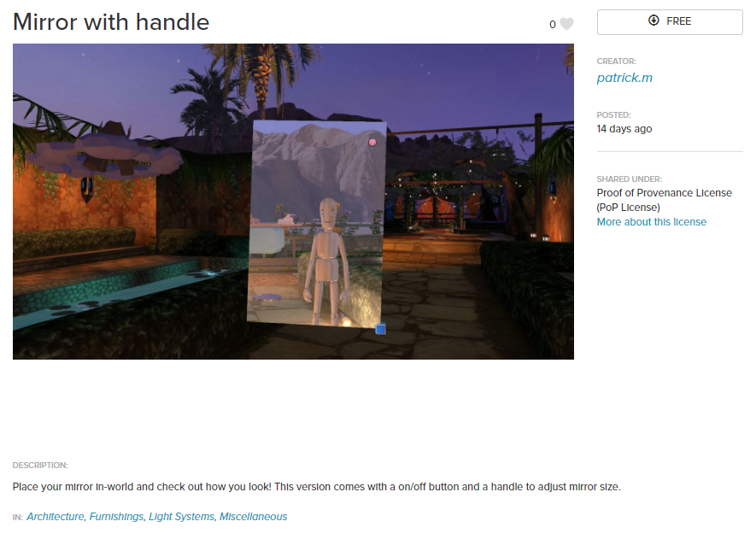Click the download arrow icon beside FREE
The width and height of the screenshot is (756, 539).
coord(653,21)
